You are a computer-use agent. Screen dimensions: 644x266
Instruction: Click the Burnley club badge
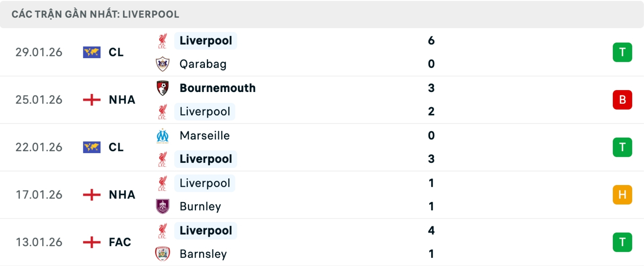(163, 206)
